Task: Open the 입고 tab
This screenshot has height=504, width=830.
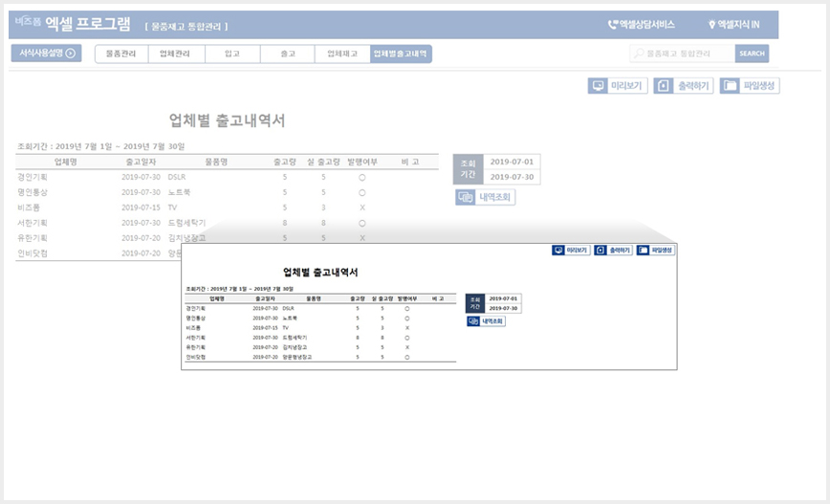Action: [x=232, y=54]
